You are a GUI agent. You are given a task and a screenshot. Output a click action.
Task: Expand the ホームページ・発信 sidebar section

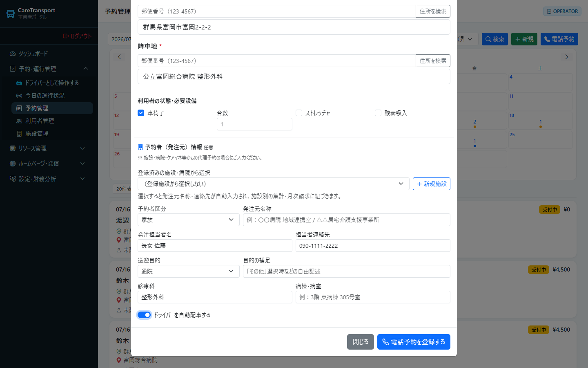[x=49, y=163]
